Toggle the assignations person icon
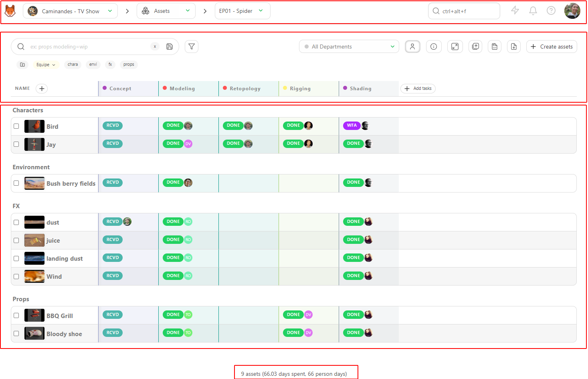This screenshot has height=379, width=588. [412, 47]
